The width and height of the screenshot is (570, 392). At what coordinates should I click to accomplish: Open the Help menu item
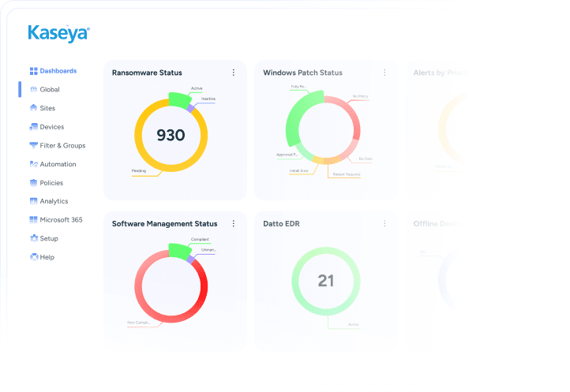coord(47,257)
